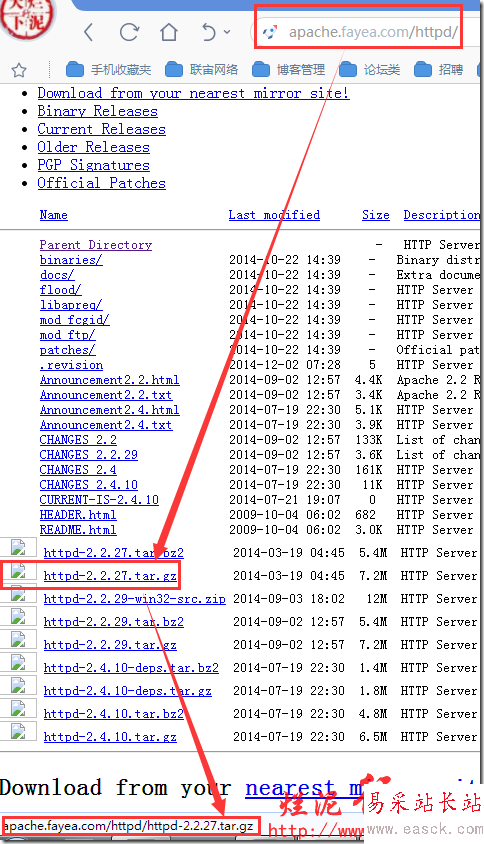Viewport: 484px width, 844px height.
Task: Download httpd-2.2.27.tar.bz2
Action: [x=114, y=553]
